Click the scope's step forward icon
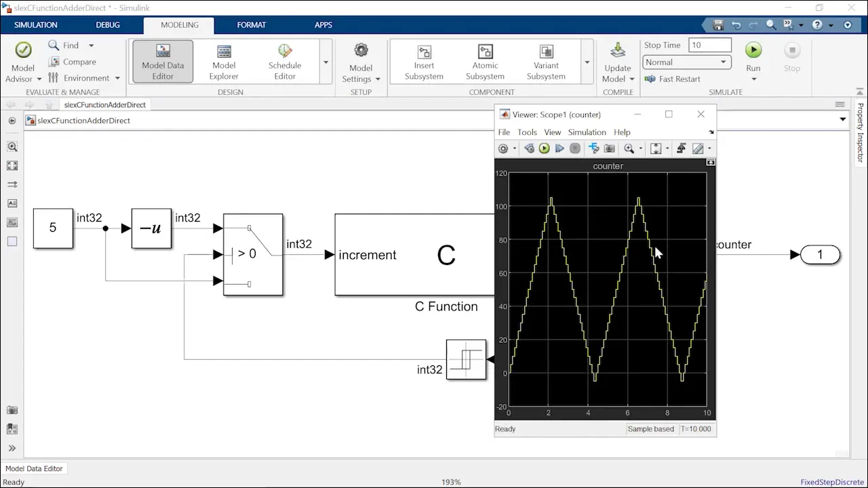This screenshot has height=488, width=868. click(559, 148)
